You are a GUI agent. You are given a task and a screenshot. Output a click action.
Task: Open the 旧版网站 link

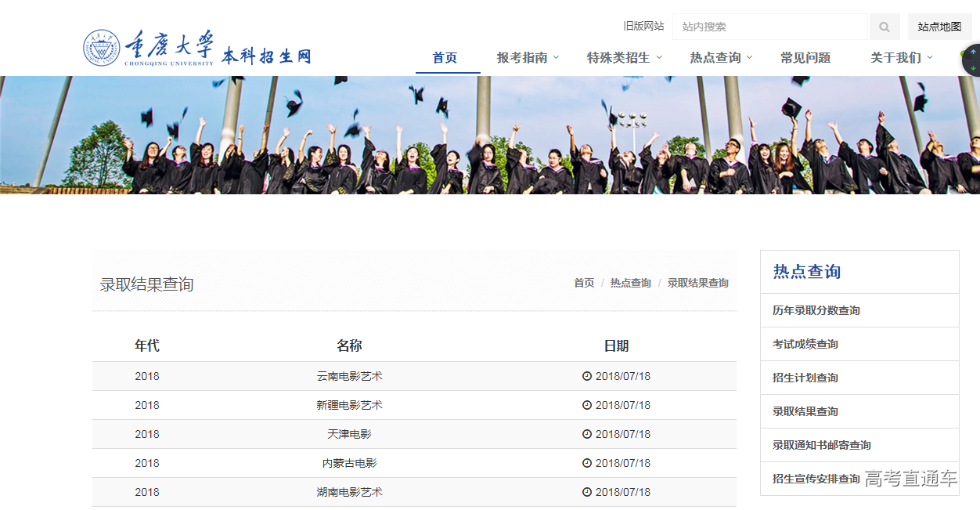[645, 26]
